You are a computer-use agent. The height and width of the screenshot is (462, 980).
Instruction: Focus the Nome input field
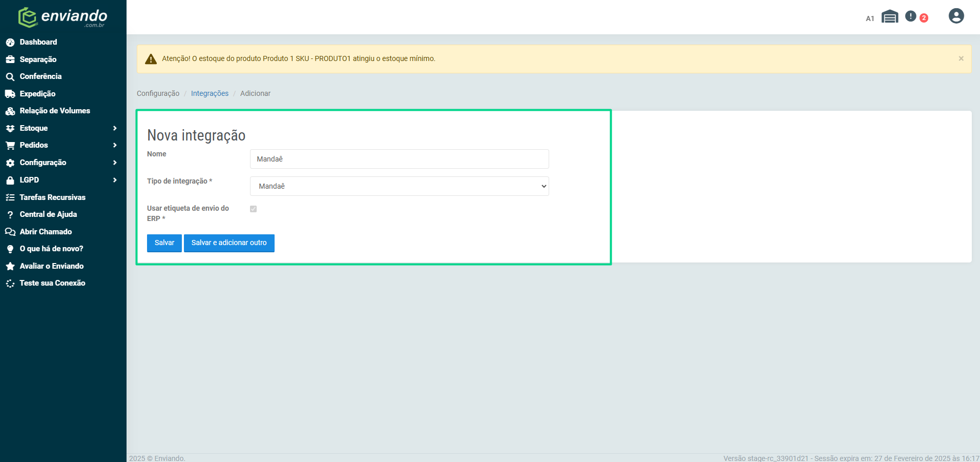point(399,159)
